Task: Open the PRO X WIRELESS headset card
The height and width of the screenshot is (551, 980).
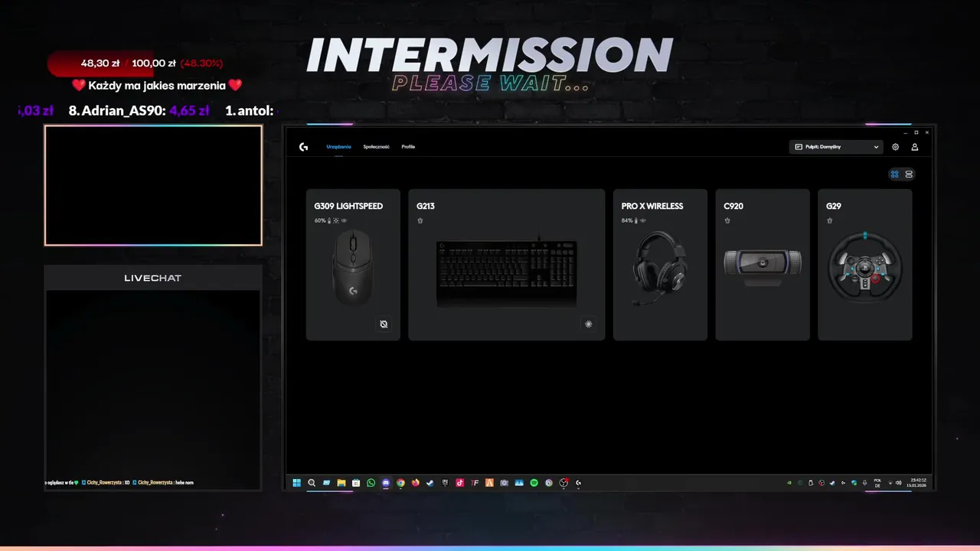Action: [x=660, y=264]
